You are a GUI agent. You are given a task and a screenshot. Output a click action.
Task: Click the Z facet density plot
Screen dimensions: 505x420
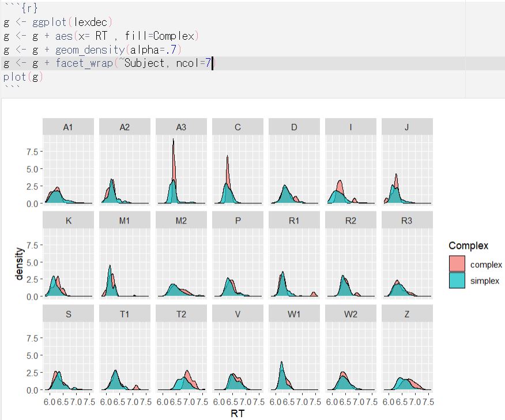pos(407,357)
